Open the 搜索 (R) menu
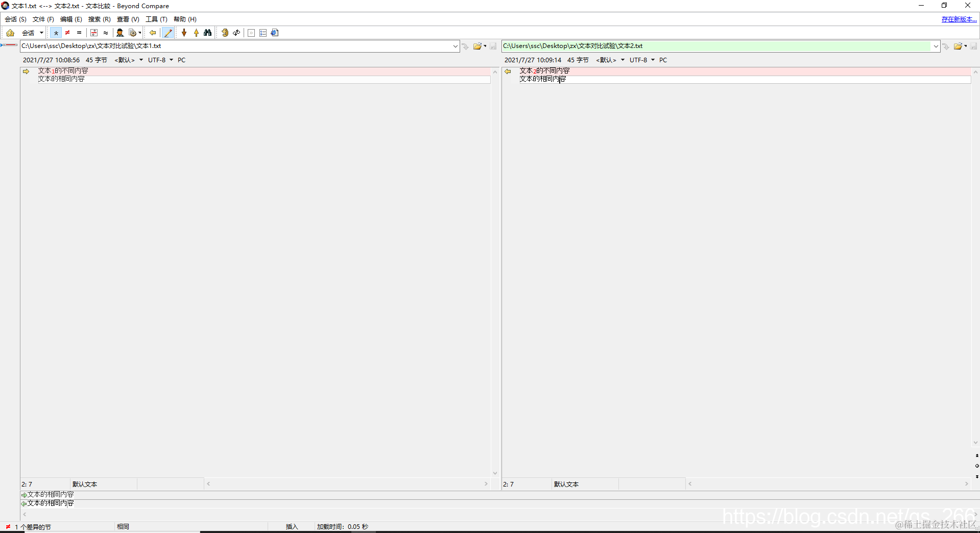 pyautogui.click(x=99, y=19)
